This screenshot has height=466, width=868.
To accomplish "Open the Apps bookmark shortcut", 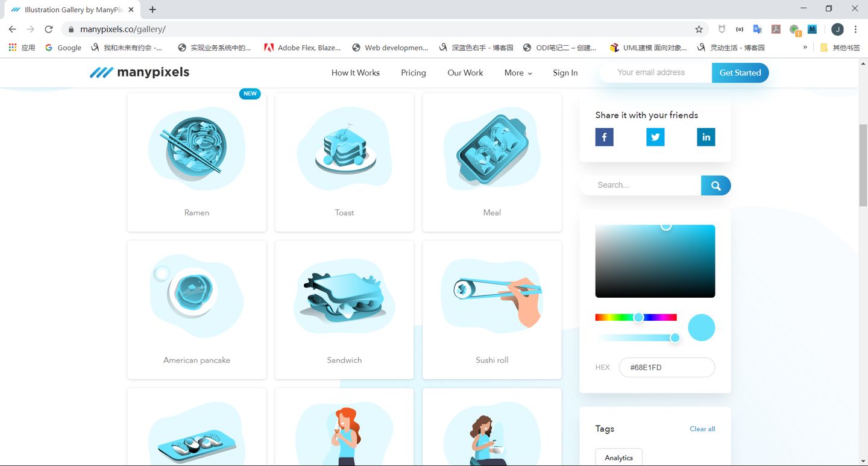I will tap(22, 48).
